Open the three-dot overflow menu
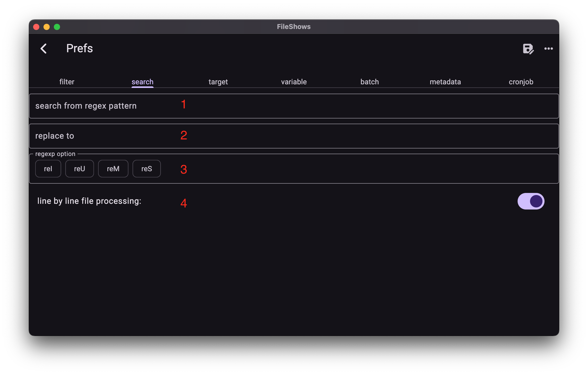 point(549,49)
